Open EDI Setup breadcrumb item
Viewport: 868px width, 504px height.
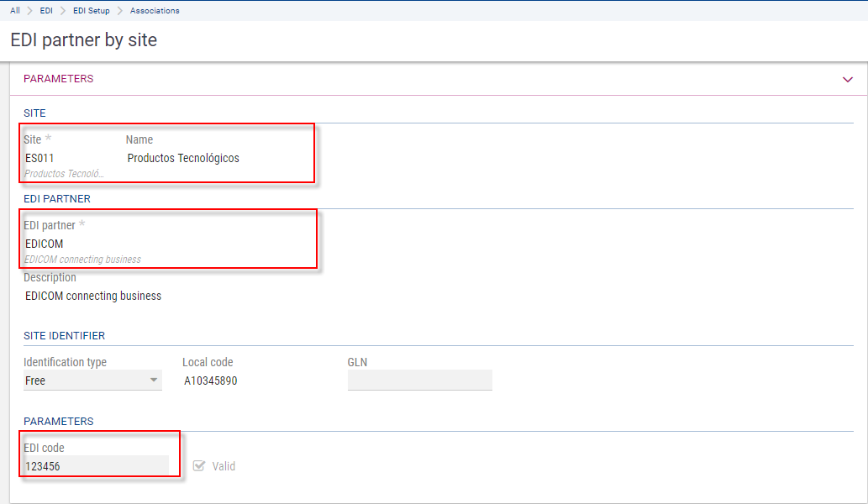(91, 10)
